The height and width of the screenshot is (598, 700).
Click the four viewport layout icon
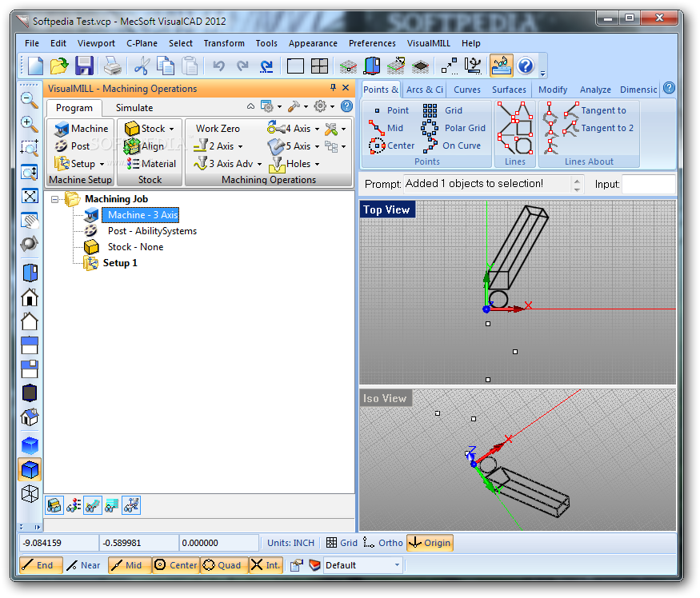pyautogui.click(x=319, y=66)
